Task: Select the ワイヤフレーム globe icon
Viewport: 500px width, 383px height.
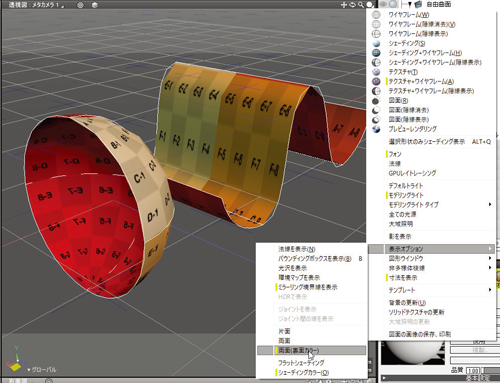Action: click(x=376, y=15)
